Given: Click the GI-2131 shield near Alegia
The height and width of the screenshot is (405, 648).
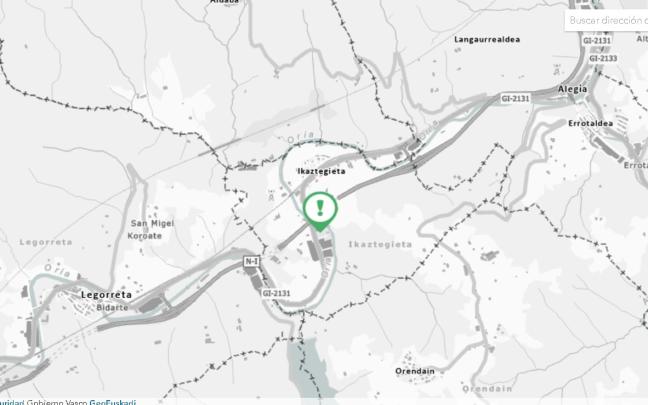Looking at the screenshot, I should click(515, 98).
